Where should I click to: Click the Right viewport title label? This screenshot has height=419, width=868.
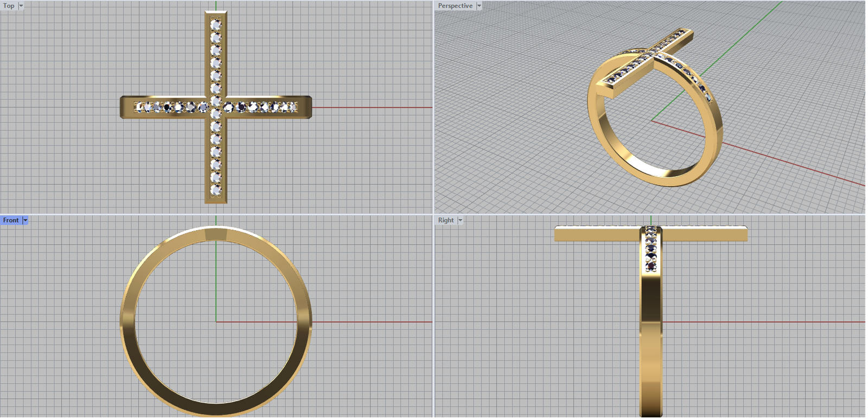pos(445,220)
